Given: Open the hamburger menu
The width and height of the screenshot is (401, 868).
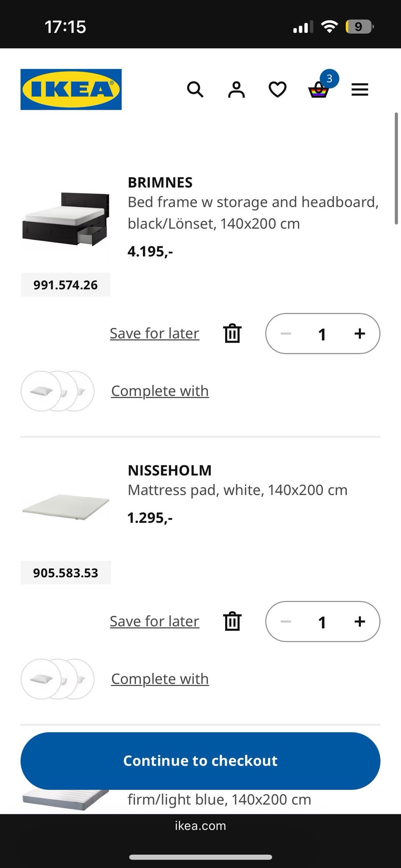Looking at the screenshot, I should (360, 89).
